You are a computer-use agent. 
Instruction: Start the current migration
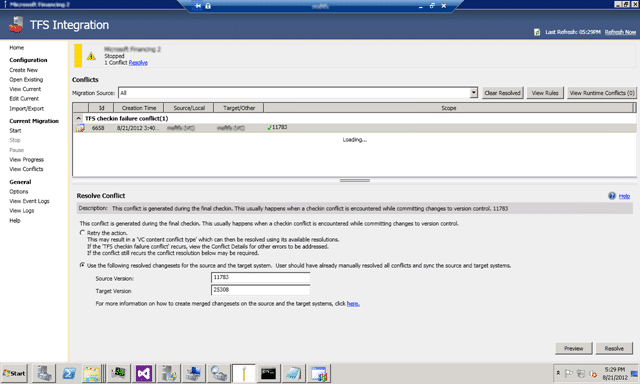click(15, 131)
